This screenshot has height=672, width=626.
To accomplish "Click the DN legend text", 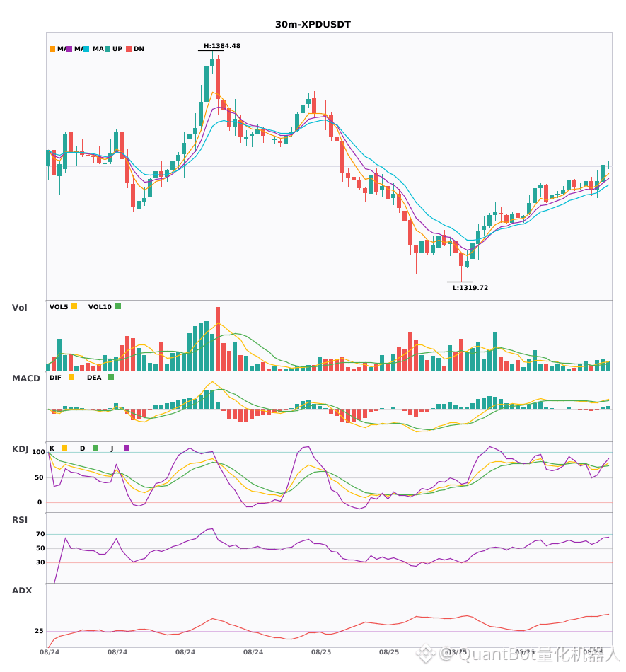I will pyautogui.click(x=139, y=49).
